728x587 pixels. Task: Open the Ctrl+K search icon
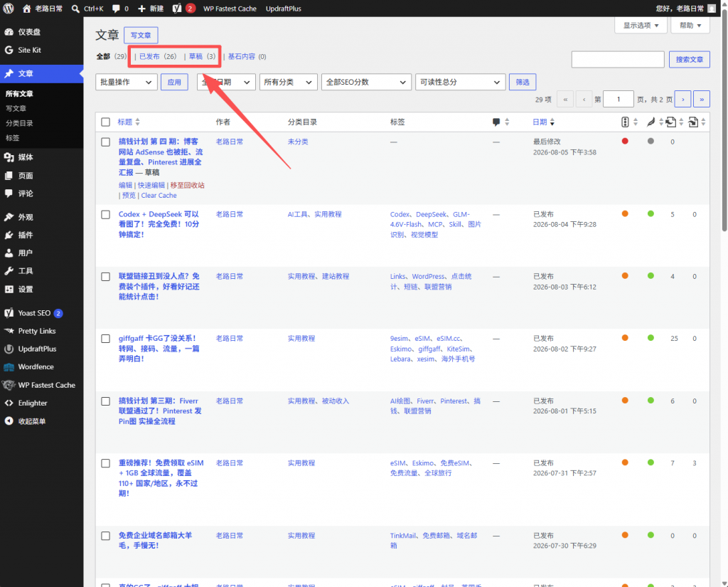point(75,9)
